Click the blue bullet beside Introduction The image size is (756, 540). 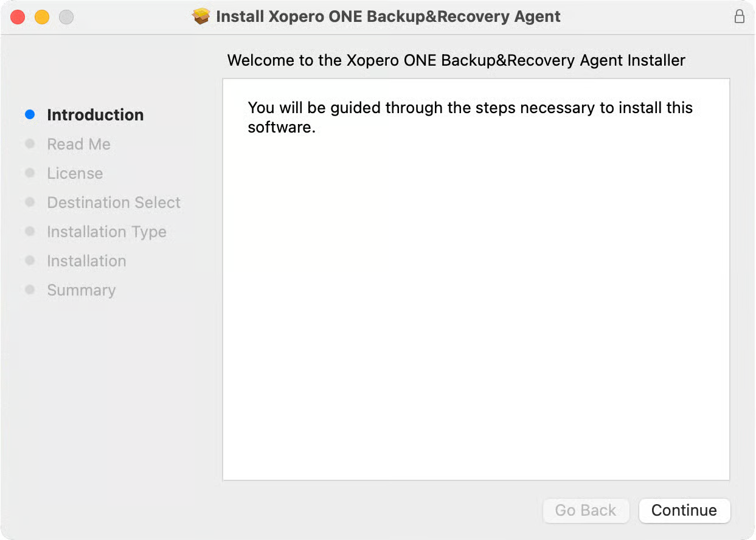coord(30,114)
